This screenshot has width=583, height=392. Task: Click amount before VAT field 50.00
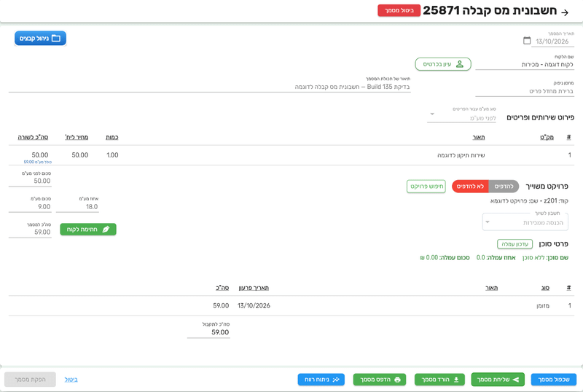[30, 181]
